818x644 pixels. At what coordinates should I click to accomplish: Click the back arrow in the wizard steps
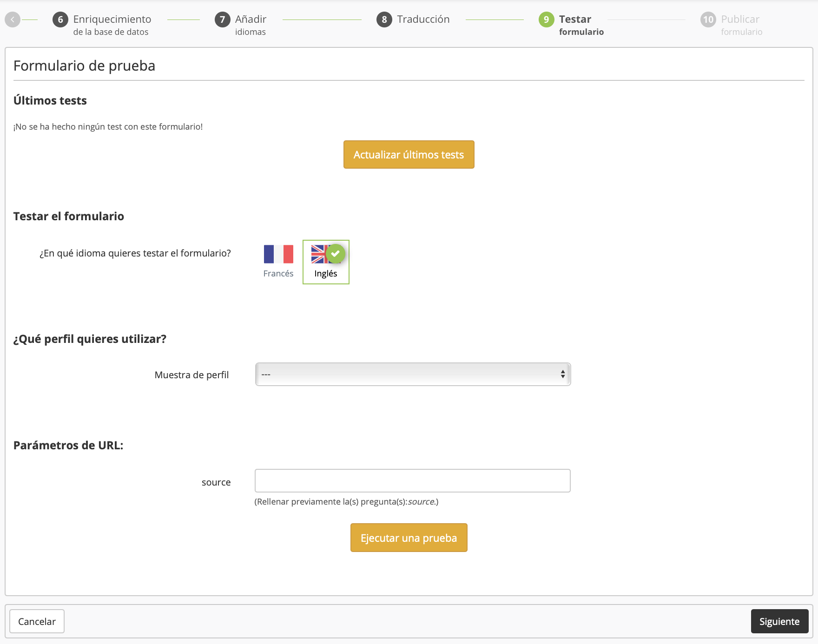(x=13, y=20)
